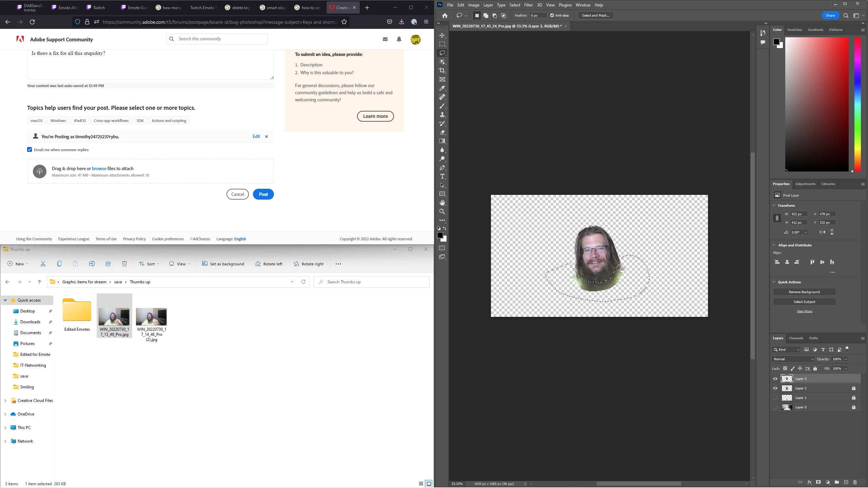
Task: Select the Horizontal Type tool
Action: click(442, 177)
